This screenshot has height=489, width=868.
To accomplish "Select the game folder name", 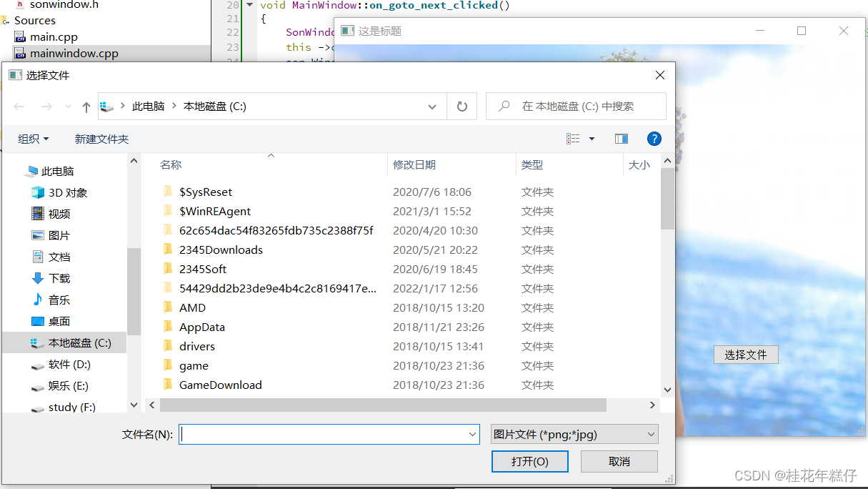I will point(194,365).
